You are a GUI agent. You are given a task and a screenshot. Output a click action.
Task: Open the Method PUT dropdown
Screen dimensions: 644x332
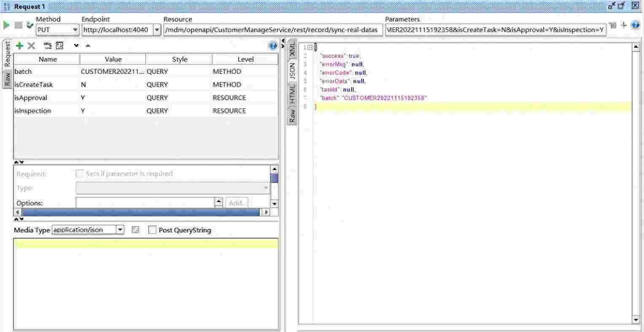click(x=57, y=30)
